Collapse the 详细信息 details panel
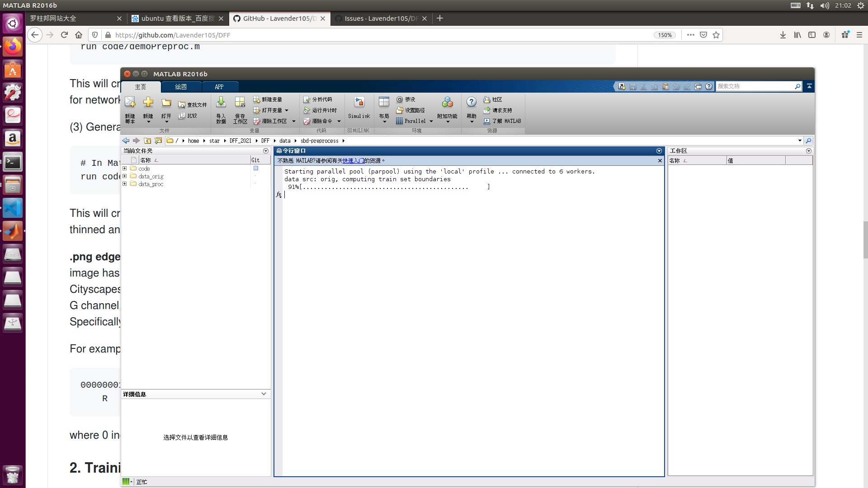 [x=264, y=394]
